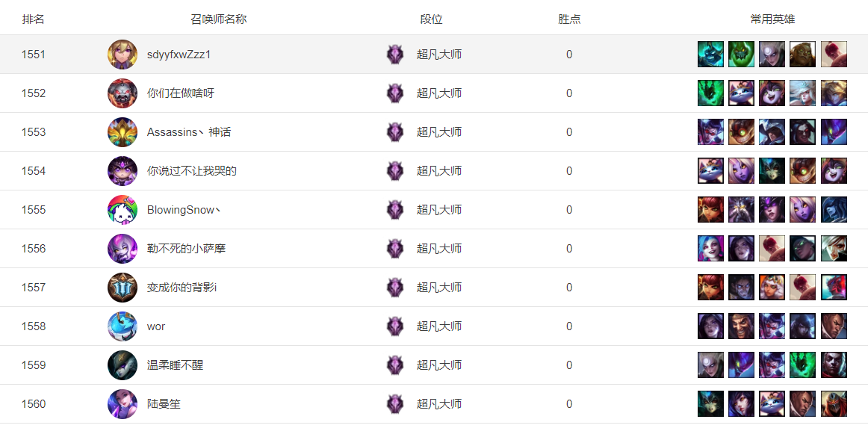
Task: Click the avatar of summoner wor
Action: click(x=123, y=326)
